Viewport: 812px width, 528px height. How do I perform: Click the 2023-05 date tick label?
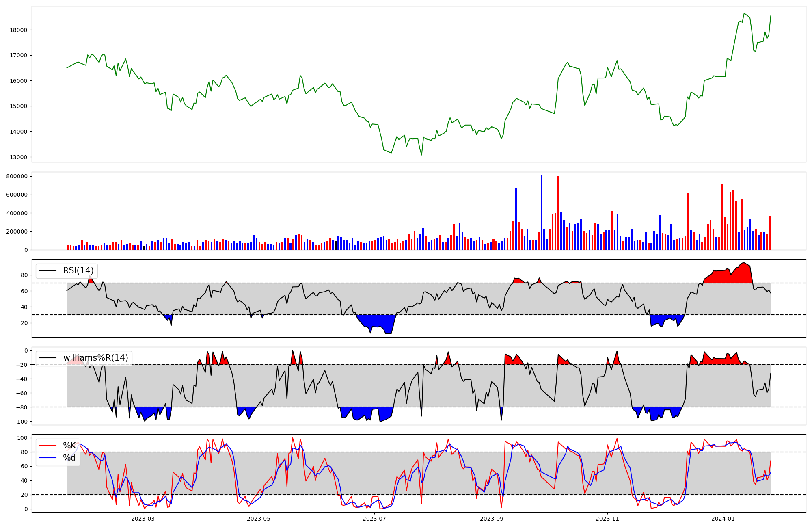click(259, 519)
